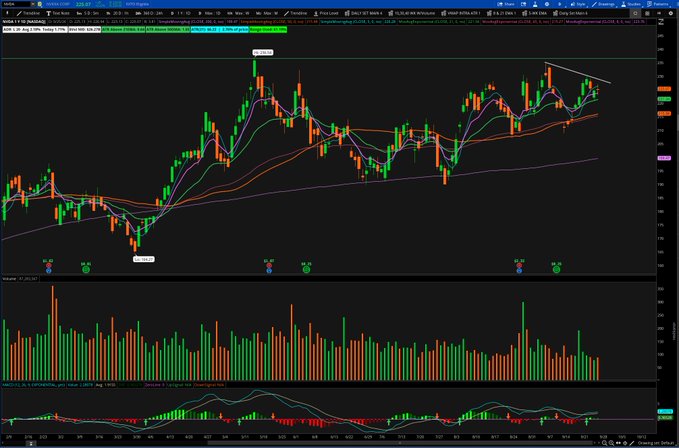Switch to the 20 D : 1h timeframe
Image resolution: width=679 pixels, height=448 pixels.
tap(117, 13)
